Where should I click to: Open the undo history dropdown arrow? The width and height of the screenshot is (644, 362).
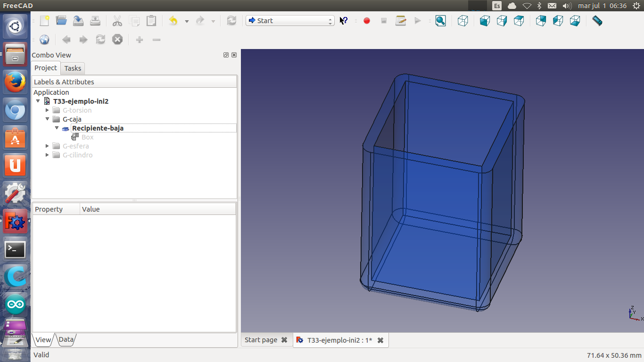click(187, 21)
